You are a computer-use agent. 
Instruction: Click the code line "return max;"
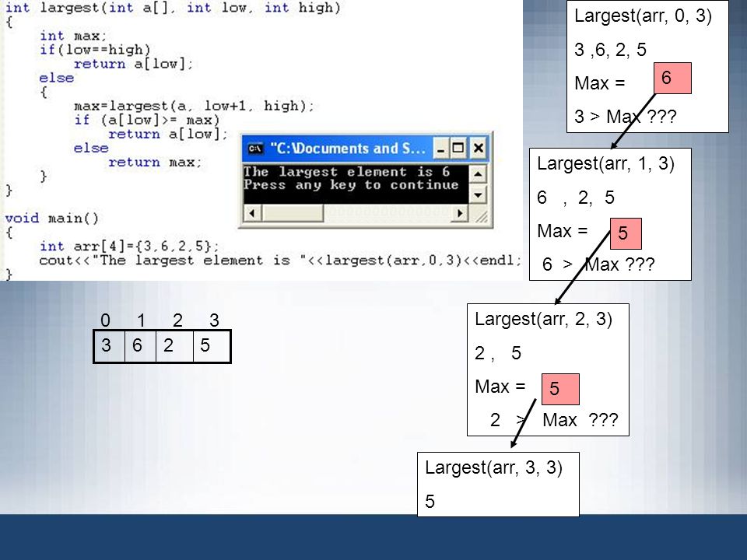coord(155,163)
